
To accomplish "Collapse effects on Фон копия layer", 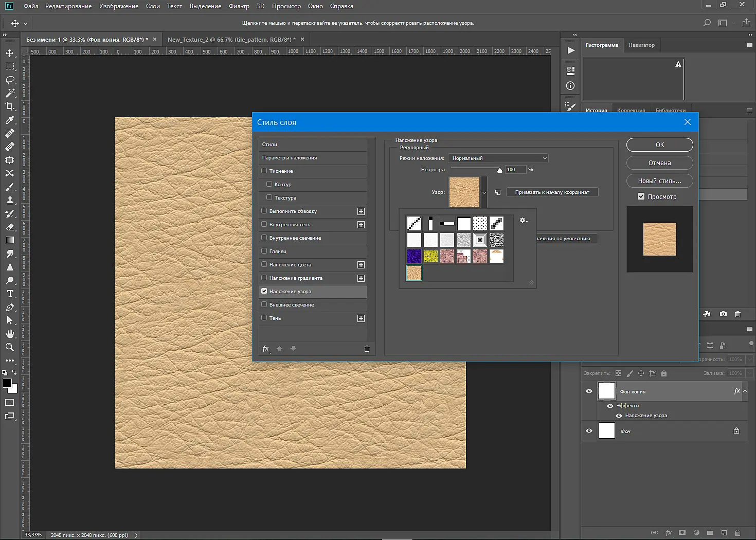I will pos(745,391).
